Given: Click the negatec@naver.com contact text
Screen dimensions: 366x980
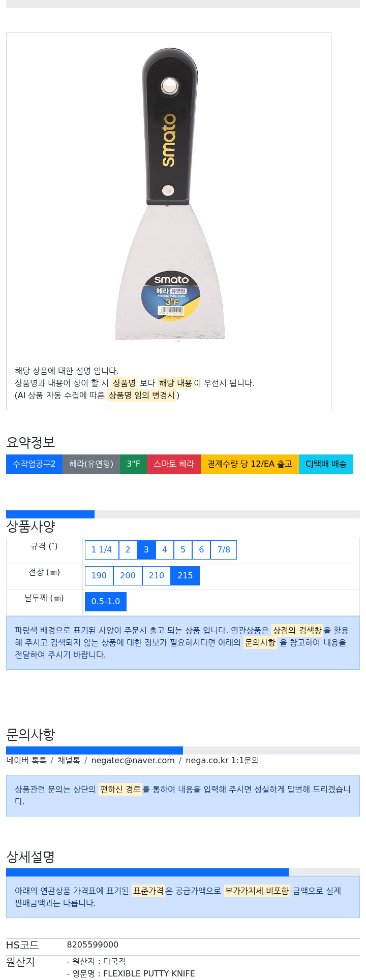Looking at the screenshot, I should [x=133, y=761].
